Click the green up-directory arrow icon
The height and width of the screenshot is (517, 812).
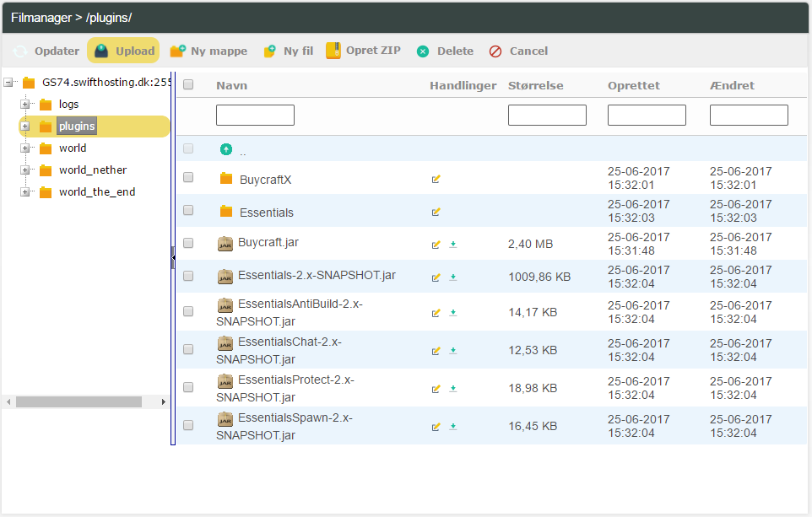pyautogui.click(x=225, y=149)
